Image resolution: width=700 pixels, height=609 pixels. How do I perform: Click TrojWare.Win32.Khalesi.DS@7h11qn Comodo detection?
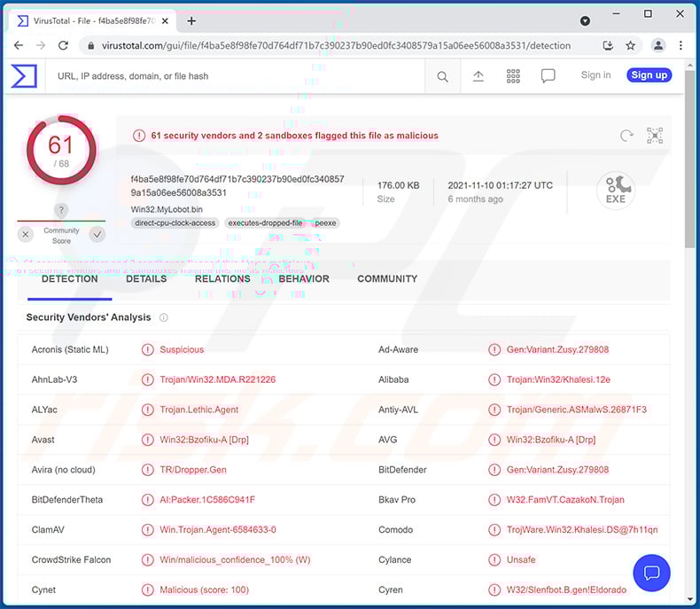coord(581,529)
